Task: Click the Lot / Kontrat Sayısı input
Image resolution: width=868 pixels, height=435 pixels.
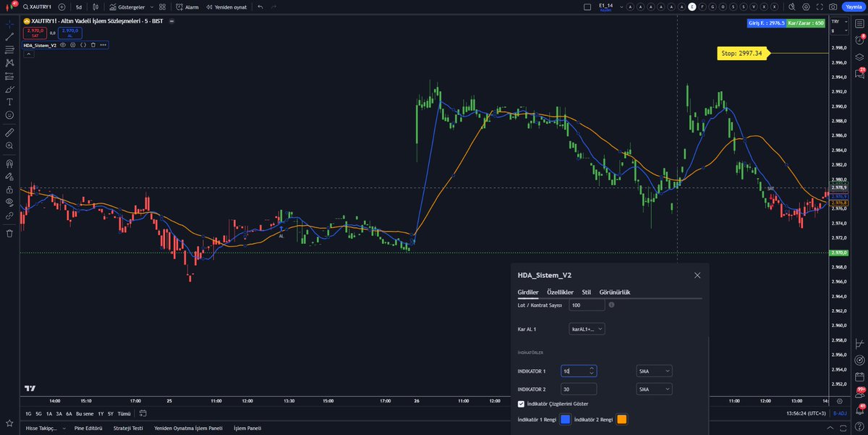Action: pos(587,305)
